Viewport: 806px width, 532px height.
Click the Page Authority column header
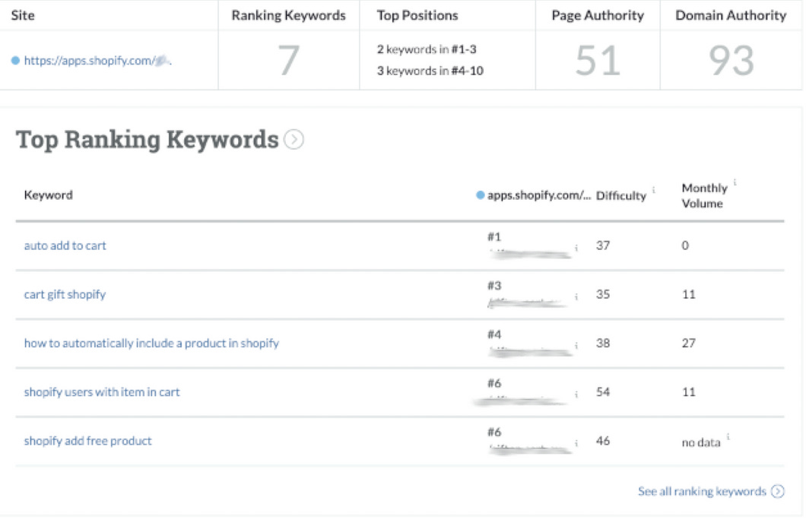click(598, 15)
